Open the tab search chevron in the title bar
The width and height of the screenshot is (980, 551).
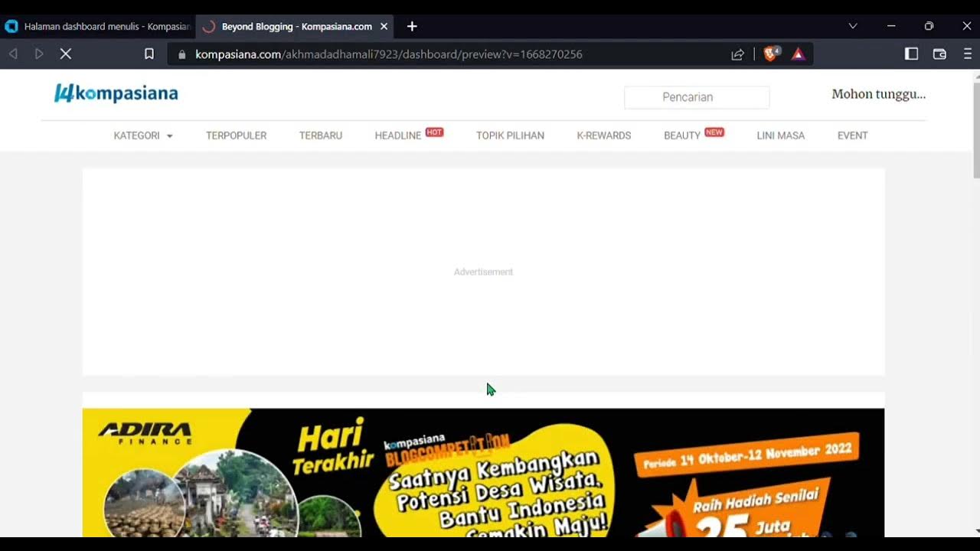click(x=853, y=26)
